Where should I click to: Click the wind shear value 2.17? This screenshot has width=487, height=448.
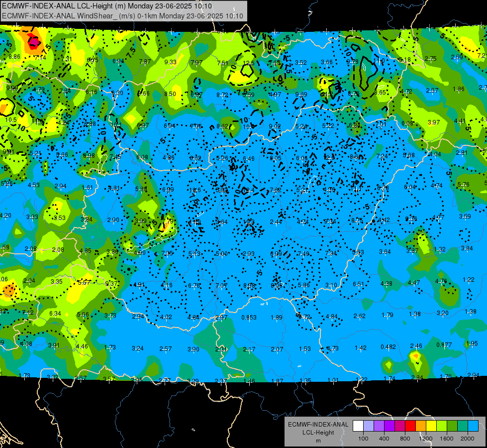[x=249, y=350]
